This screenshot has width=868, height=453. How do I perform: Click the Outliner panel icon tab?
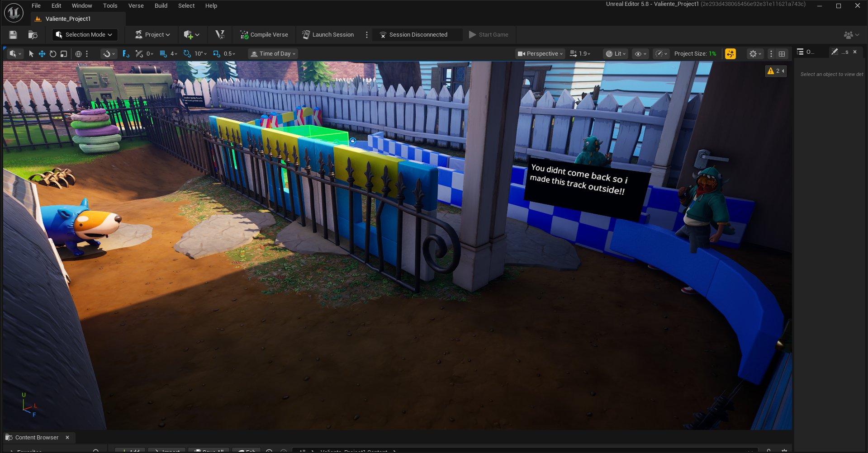click(800, 52)
